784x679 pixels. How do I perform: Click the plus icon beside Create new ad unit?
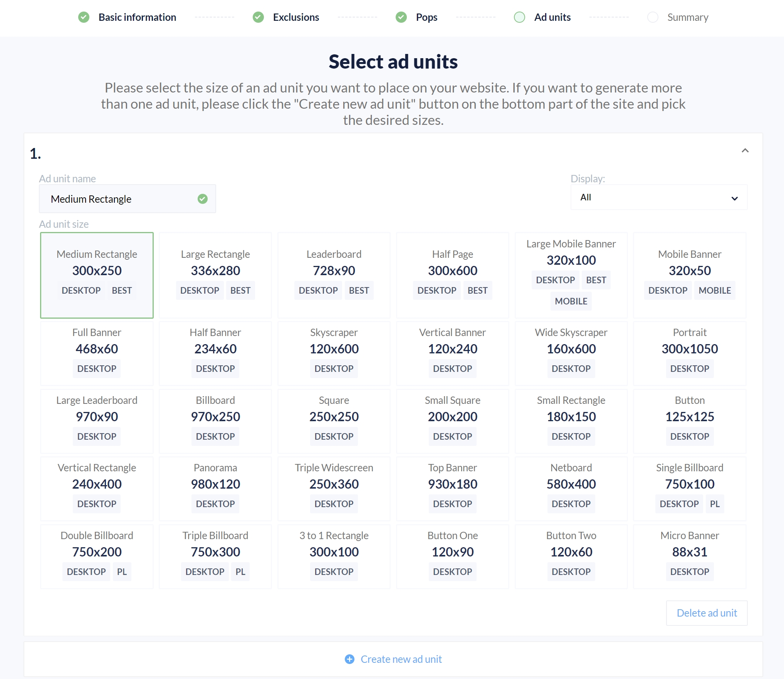tap(349, 659)
